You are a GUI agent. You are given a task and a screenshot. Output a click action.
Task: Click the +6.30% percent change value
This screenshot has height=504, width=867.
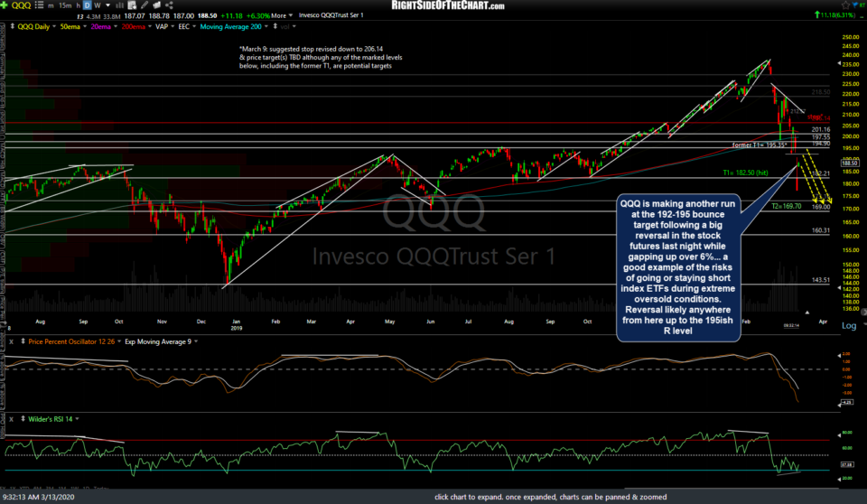[257, 15]
